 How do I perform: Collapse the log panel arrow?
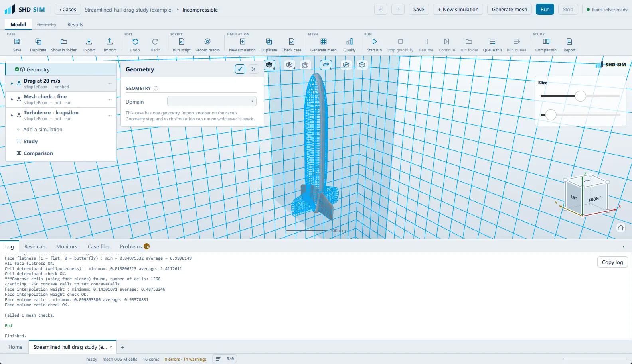[624, 246]
